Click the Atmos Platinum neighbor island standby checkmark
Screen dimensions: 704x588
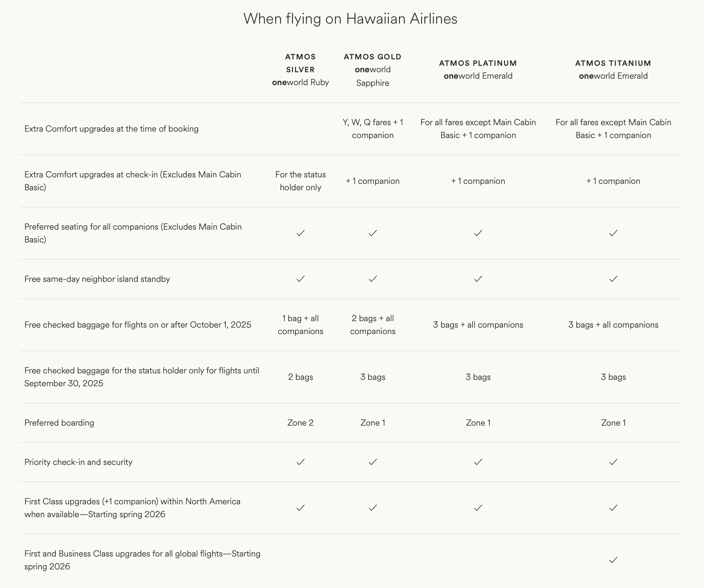(x=478, y=279)
